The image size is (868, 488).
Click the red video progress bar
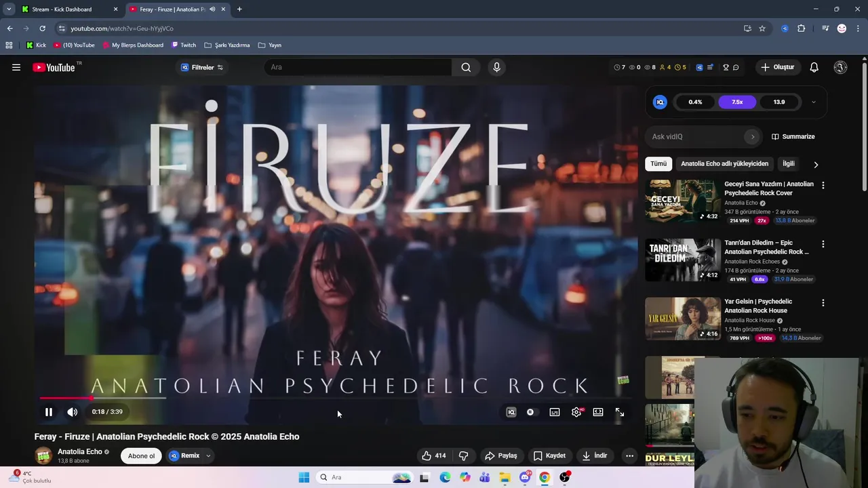pos(65,398)
